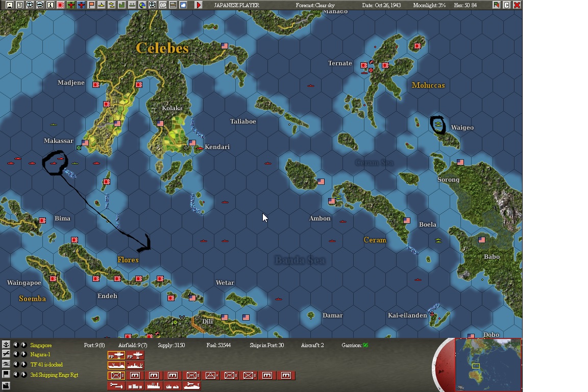This screenshot has width=588, height=392.
Task: Select the crossed-box infantry land unit counter
Action: pos(248,375)
